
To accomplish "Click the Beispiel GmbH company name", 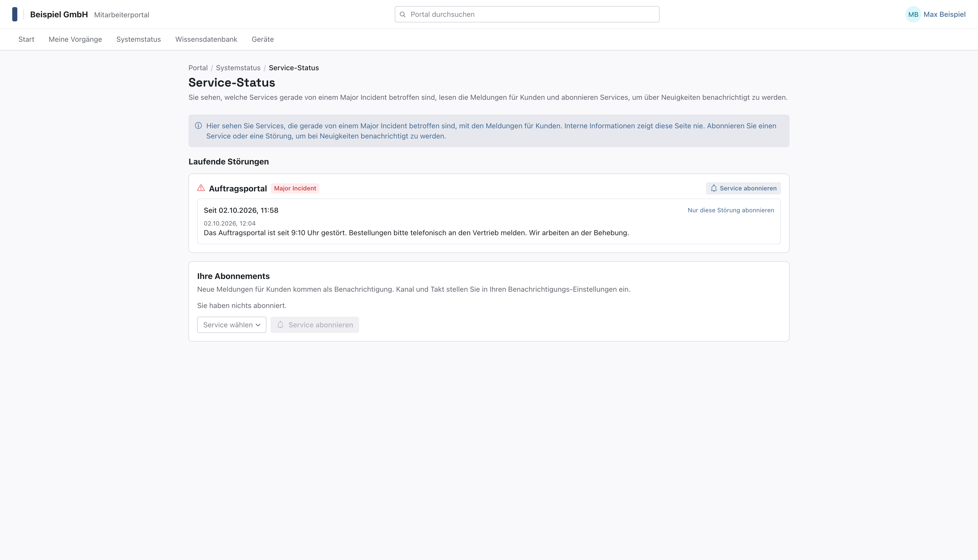I will pyautogui.click(x=59, y=15).
